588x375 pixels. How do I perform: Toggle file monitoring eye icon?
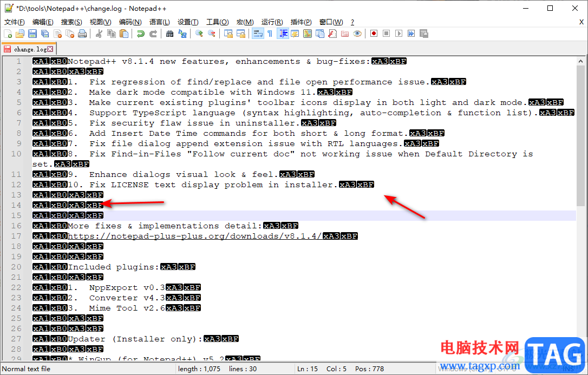pos(357,34)
